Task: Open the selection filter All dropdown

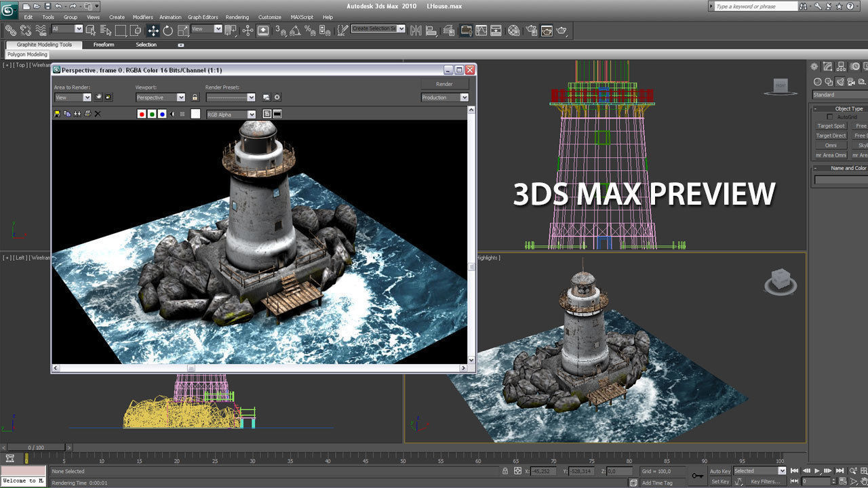Action: tap(67, 29)
